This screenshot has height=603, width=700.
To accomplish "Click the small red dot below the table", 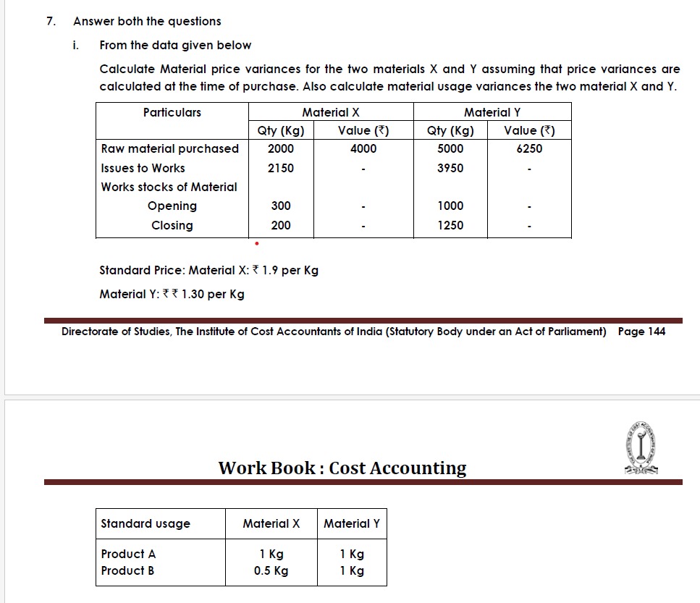I will [256, 244].
